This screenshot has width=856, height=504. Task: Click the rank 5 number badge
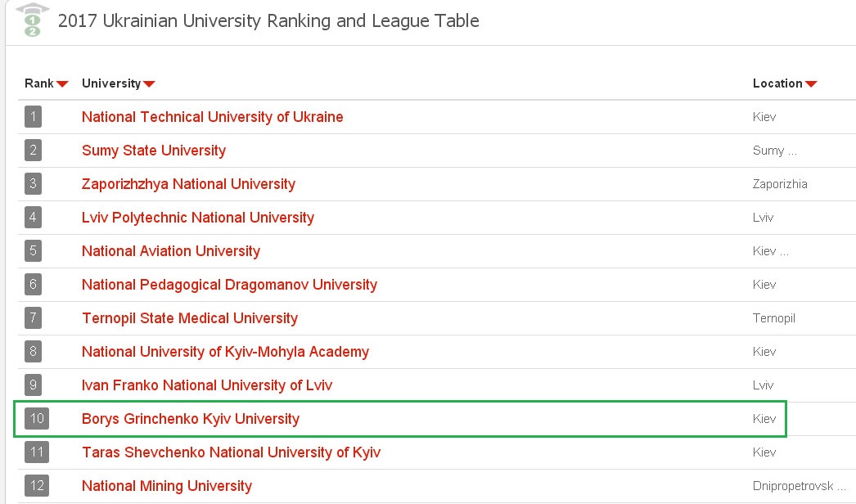click(33, 251)
